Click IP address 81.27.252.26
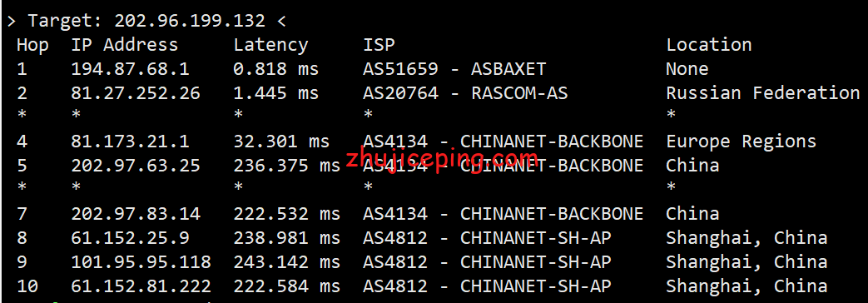This screenshot has width=868, height=303. click(136, 93)
